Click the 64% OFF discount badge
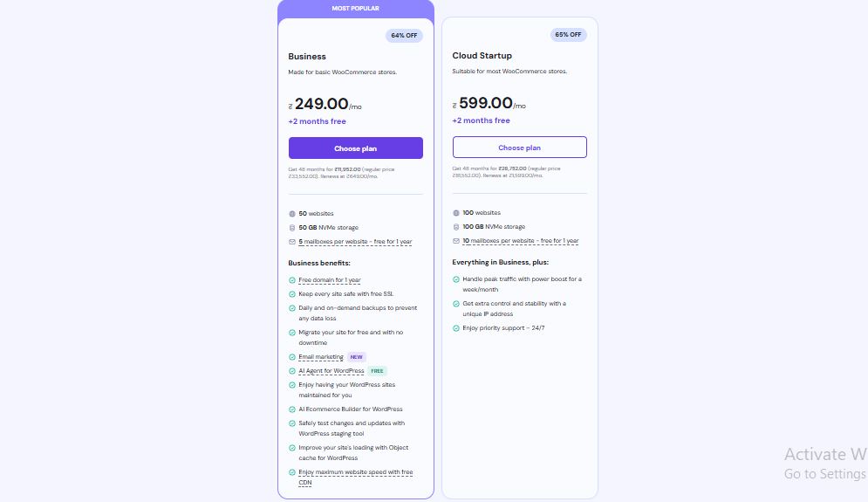The height and width of the screenshot is (502, 868). (x=404, y=36)
